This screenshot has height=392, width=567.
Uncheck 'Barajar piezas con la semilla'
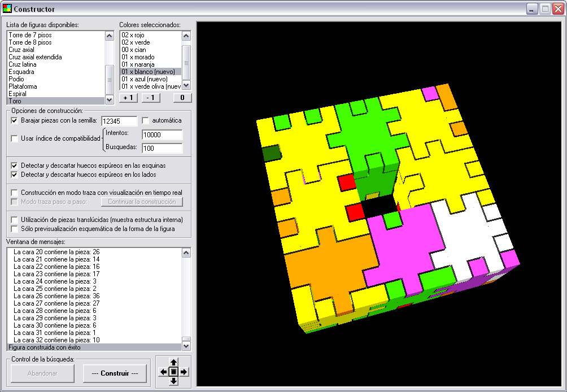(x=15, y=121)
